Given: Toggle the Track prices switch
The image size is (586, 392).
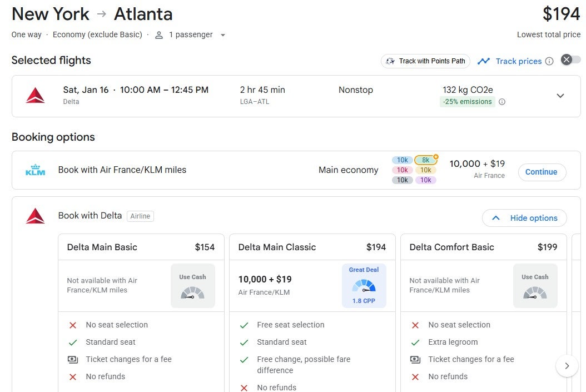Looking at the screenshot, I should (570, 60).
